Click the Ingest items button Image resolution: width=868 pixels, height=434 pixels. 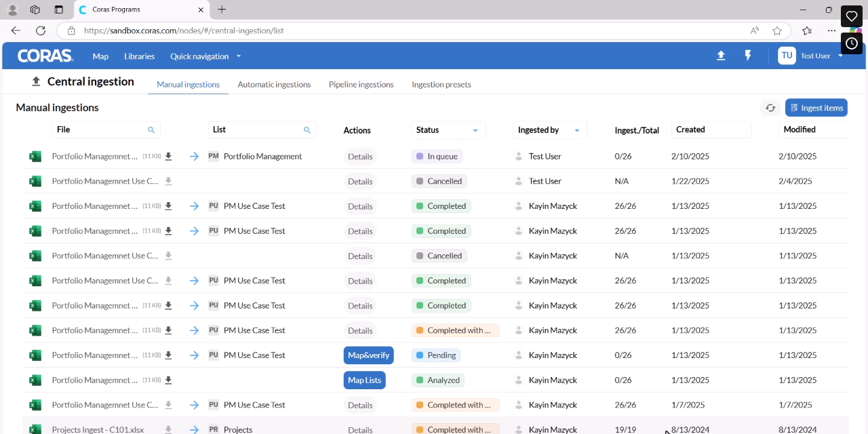tap(816, 108)
